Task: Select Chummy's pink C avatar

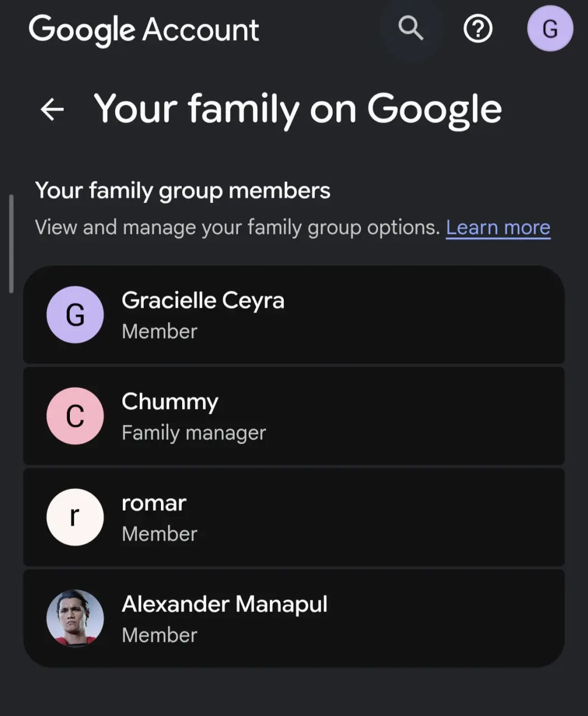Action: coord(75,416)
